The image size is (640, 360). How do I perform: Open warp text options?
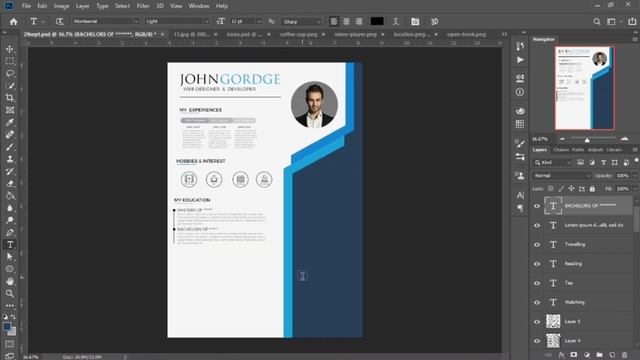tap(396, 22)
